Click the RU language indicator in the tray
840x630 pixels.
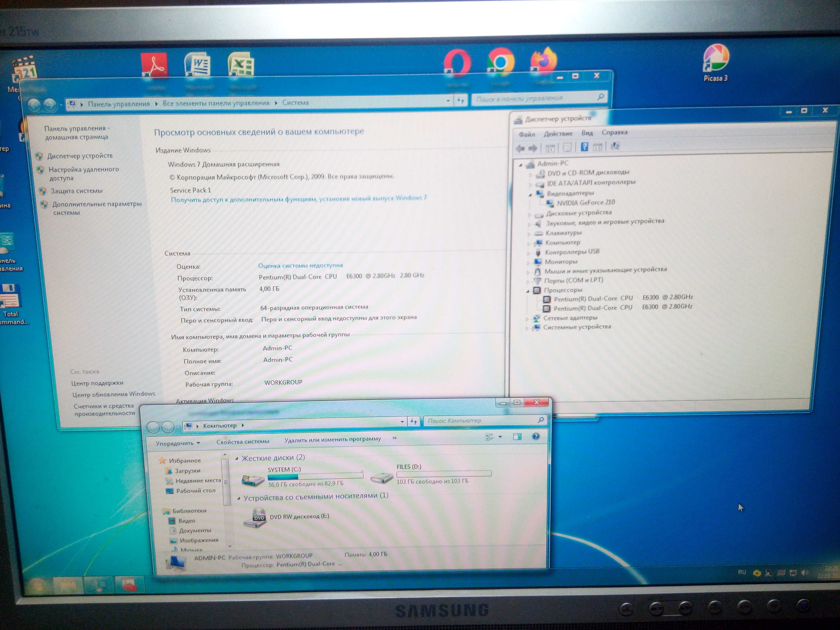pos(742,572)
